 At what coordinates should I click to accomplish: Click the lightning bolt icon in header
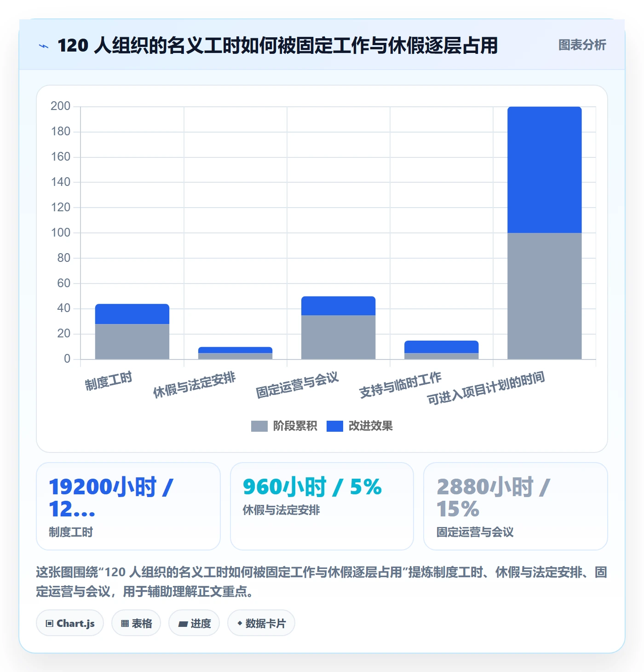pos(44,46)
